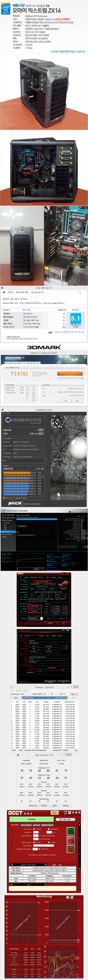Open the File menu in Cinebench R15
This screenshot has height=980, width=88.
(3, 413)
